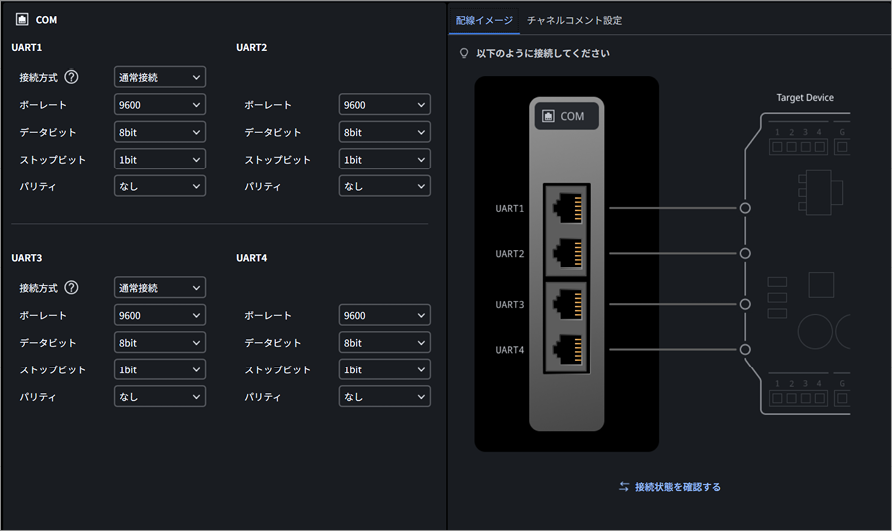This screenshot has width=892, height=531.
Task: Click the UART1 RJ45 port on the module
Action: (x=567, y=208)
